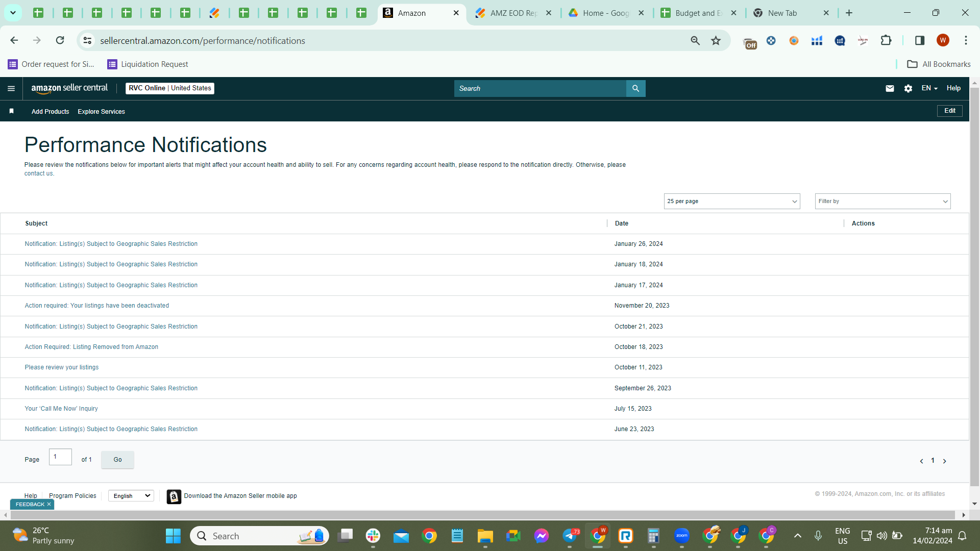Viewport: 980px width, 551px height.
Task: Open 'Please review your listings' notification
Action: (x=62, y=367)
